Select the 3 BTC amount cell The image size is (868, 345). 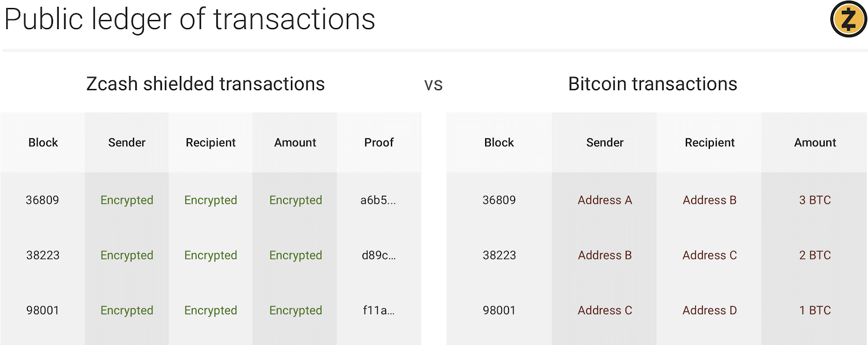[x=815, y=200]
